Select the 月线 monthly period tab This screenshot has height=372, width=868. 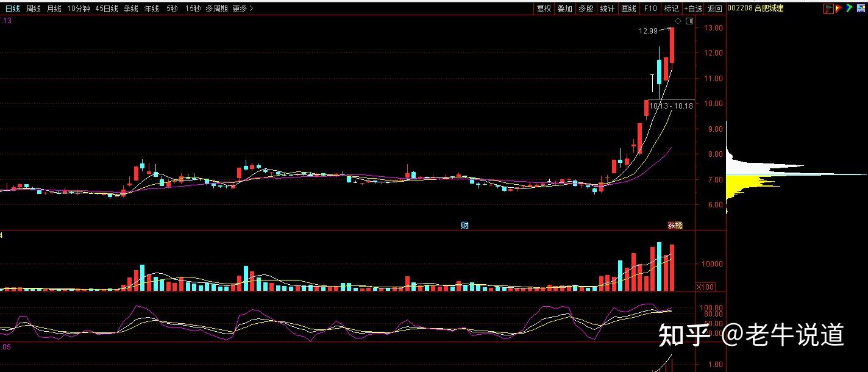coord(54,9)
